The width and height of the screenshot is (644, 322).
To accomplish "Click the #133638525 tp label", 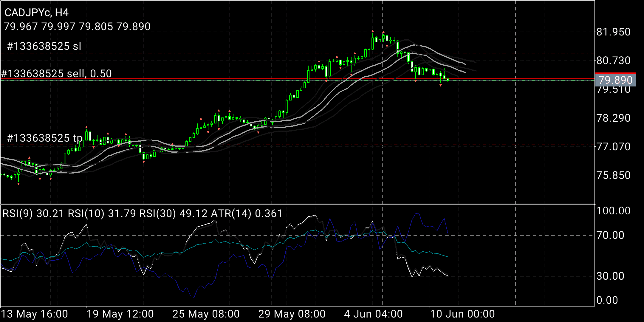I will click(x=44, y=138).
